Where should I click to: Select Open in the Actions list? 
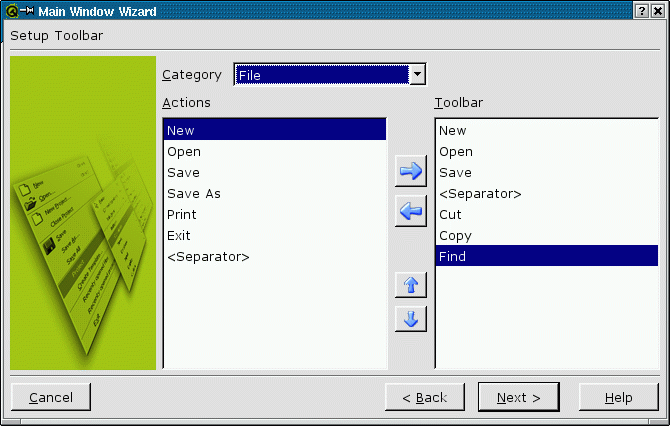[184, 152]
